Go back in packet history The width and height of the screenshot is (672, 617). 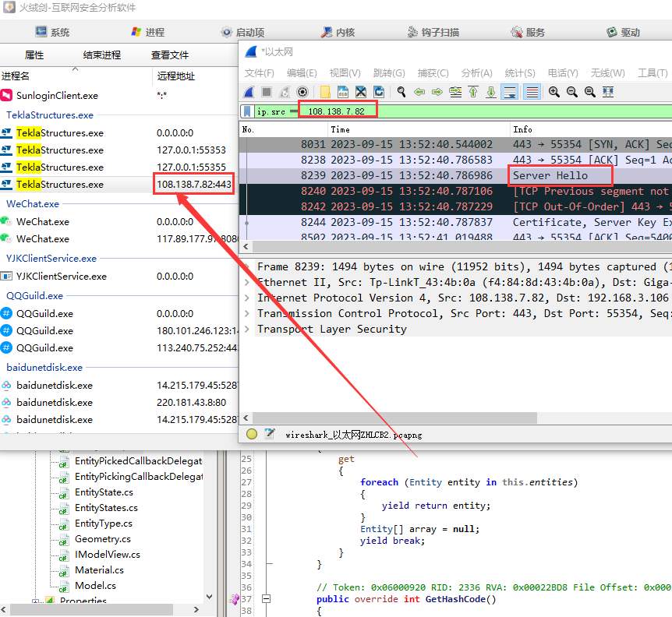(x=419, y=92)
